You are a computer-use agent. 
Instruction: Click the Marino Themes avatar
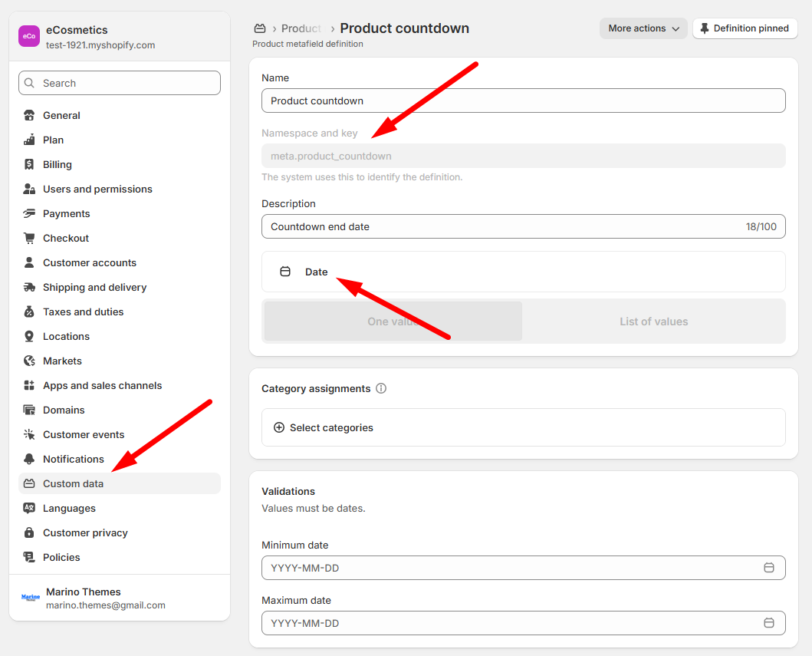point(31,598)
